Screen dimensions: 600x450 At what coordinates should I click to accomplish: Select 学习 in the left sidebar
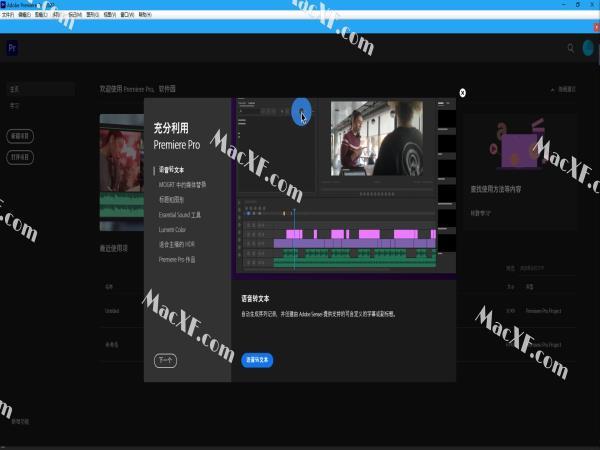pyautogui.click(x=15, y=106)
